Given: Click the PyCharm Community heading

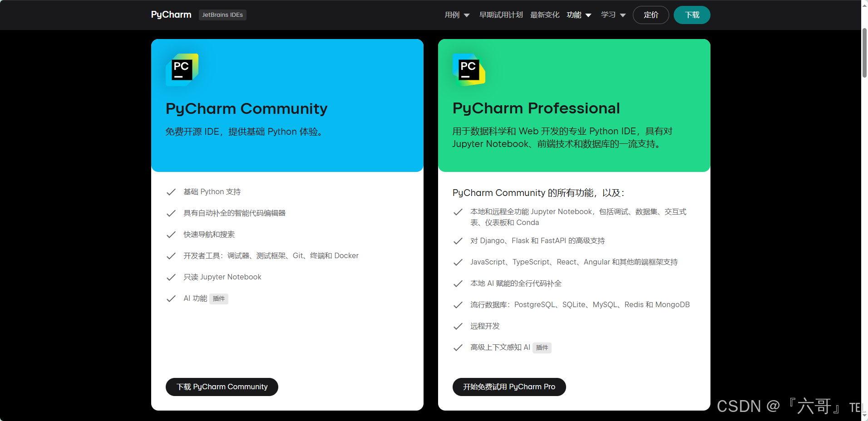Looking at the screenshot, I should coord(247,109).
